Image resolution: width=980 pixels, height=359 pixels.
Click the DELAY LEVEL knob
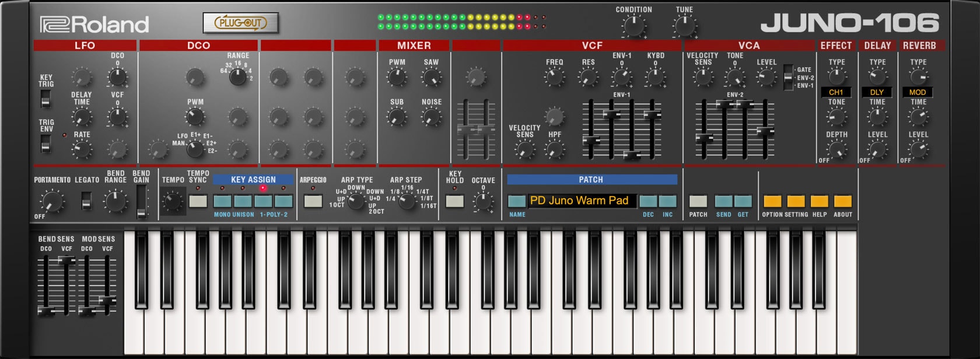(x=877, y=150)
